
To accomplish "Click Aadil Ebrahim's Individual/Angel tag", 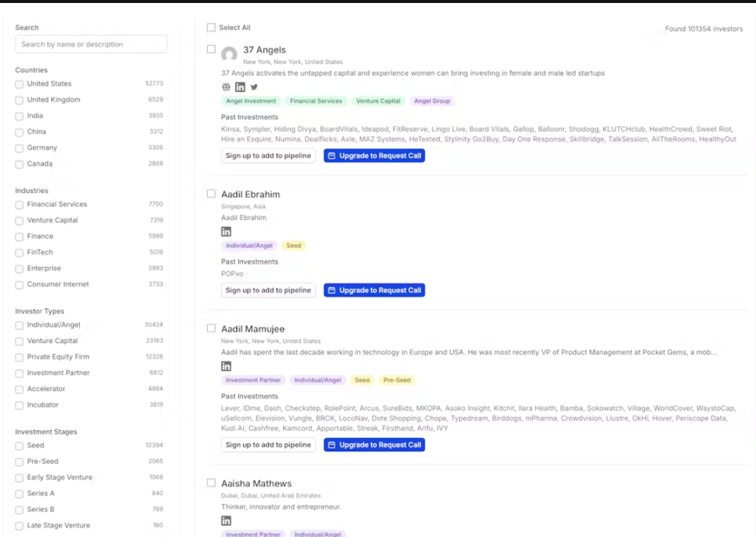I will 249,245.
